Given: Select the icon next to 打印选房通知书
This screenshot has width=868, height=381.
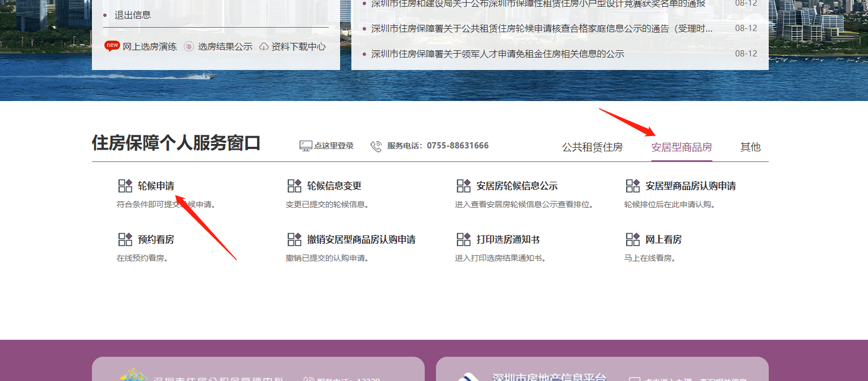Looking at the screenshot, I should coord(464,239).
